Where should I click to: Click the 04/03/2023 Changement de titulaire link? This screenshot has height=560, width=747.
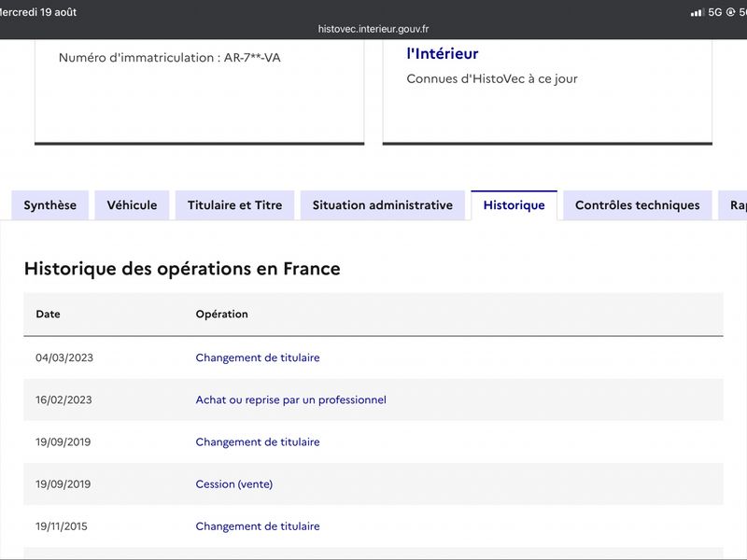[x=258, y=357]
